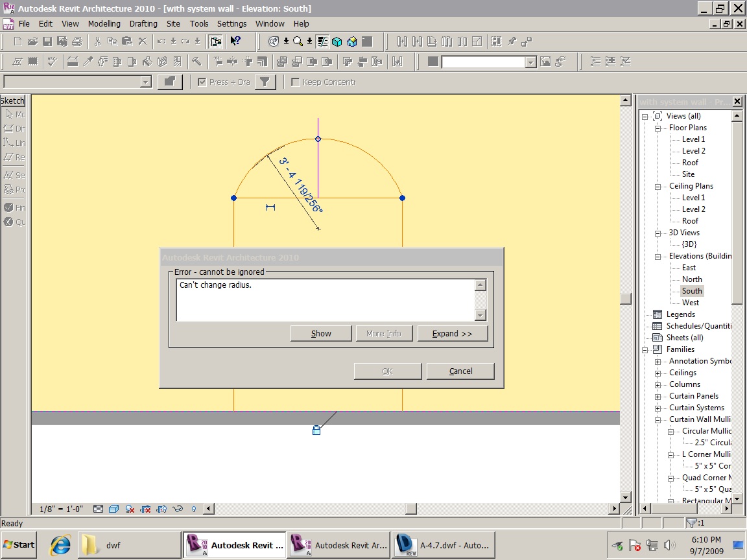
Task: Click the Filter funnel icon in options bar
Action: click(x=265, y=82)
